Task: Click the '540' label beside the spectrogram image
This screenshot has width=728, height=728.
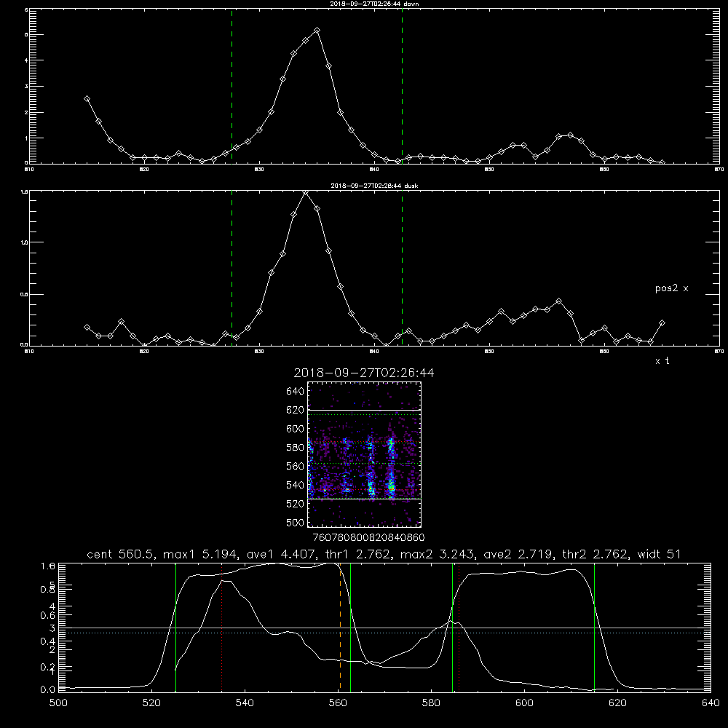Action: (x=296, y=485)
